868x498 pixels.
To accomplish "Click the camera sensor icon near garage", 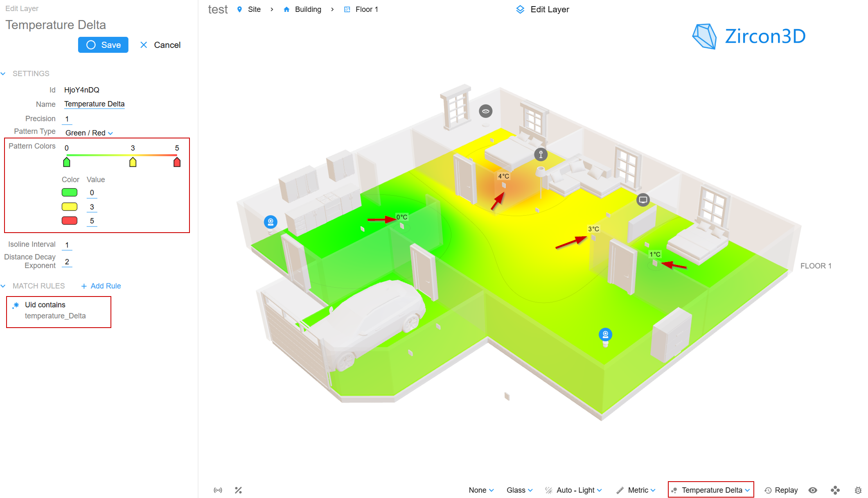I will pyautogui.click(x=271, y=222).
